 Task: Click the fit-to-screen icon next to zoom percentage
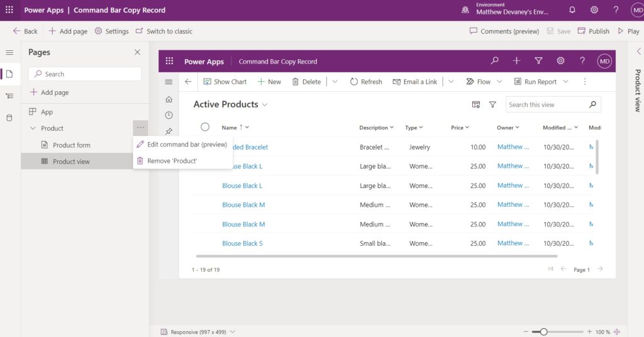click(617, 332)
